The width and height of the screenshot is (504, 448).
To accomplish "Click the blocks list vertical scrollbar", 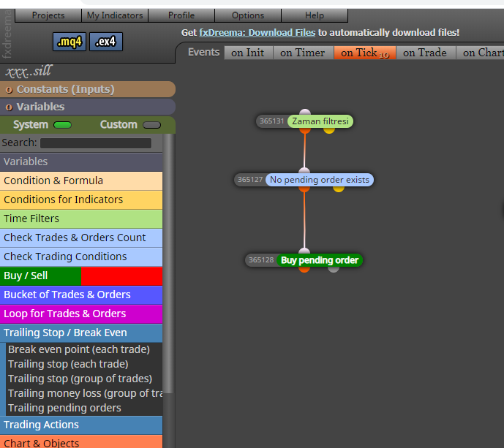I will click(168, 263).
